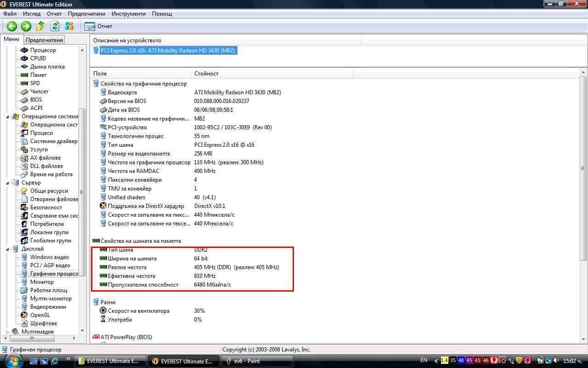Click the go-up-one-level arrow icon
588x368 pixels.
coord(40,26)
